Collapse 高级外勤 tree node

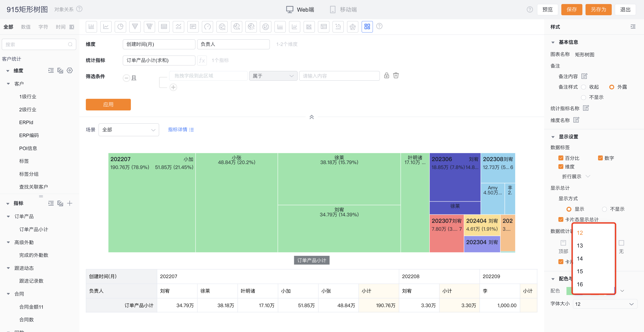tap(8, 242)
